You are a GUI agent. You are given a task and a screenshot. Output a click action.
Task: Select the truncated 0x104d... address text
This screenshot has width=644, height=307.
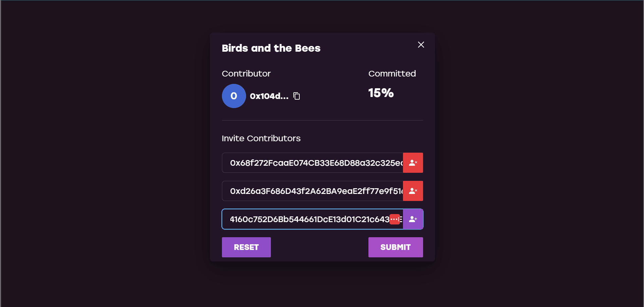point(269,96)
